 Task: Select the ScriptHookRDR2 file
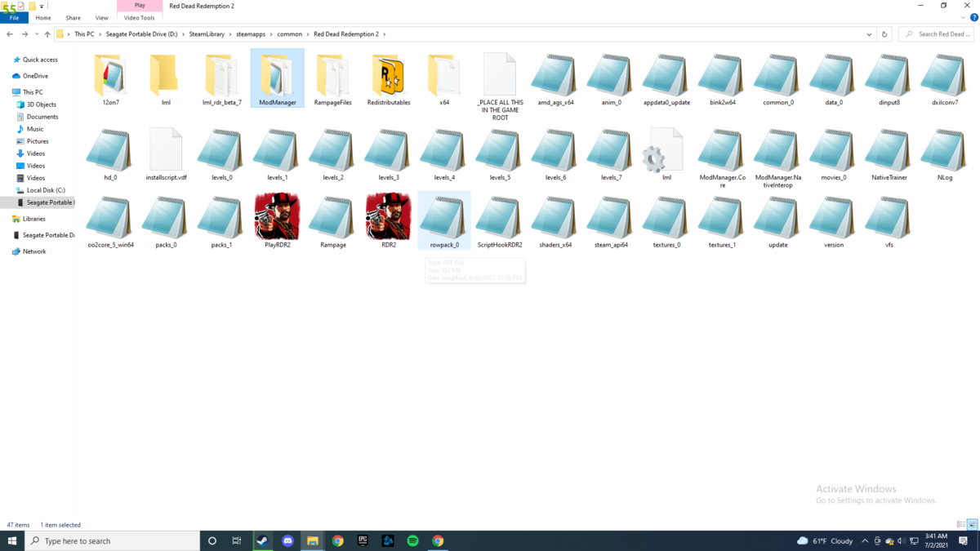coord(500,220)
